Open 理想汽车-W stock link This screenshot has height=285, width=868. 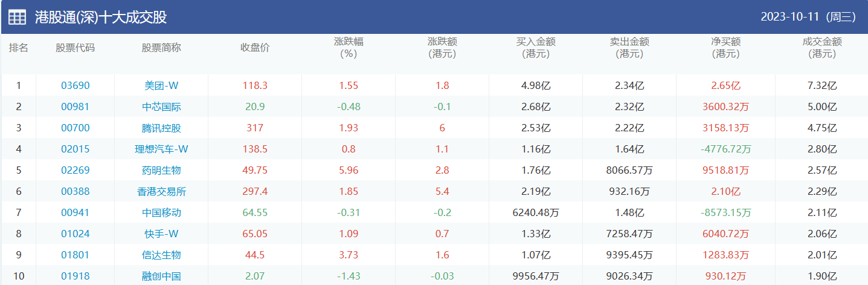pyautogui.click(x=161, y=149)
